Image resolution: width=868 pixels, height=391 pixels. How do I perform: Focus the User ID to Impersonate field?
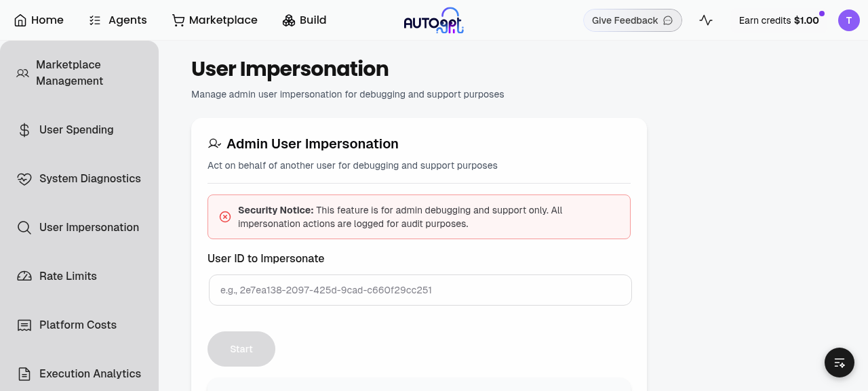(x=420, y=290)
